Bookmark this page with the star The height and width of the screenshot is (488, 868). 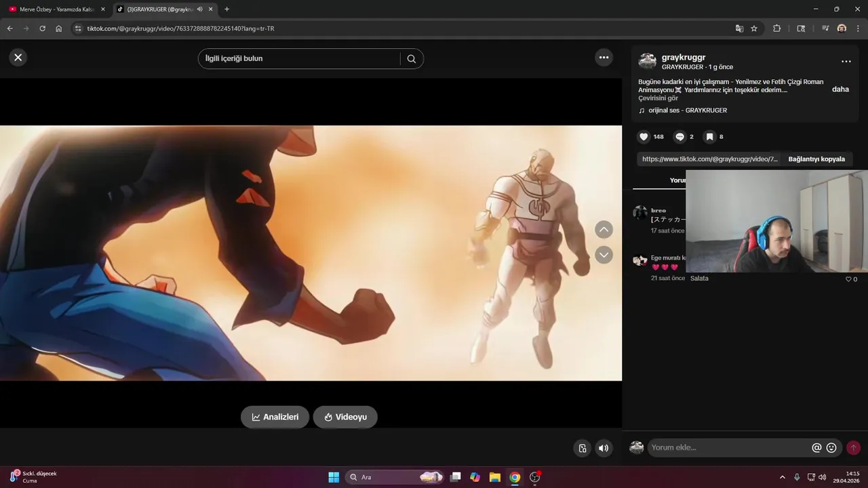click(x=754, y=28)
